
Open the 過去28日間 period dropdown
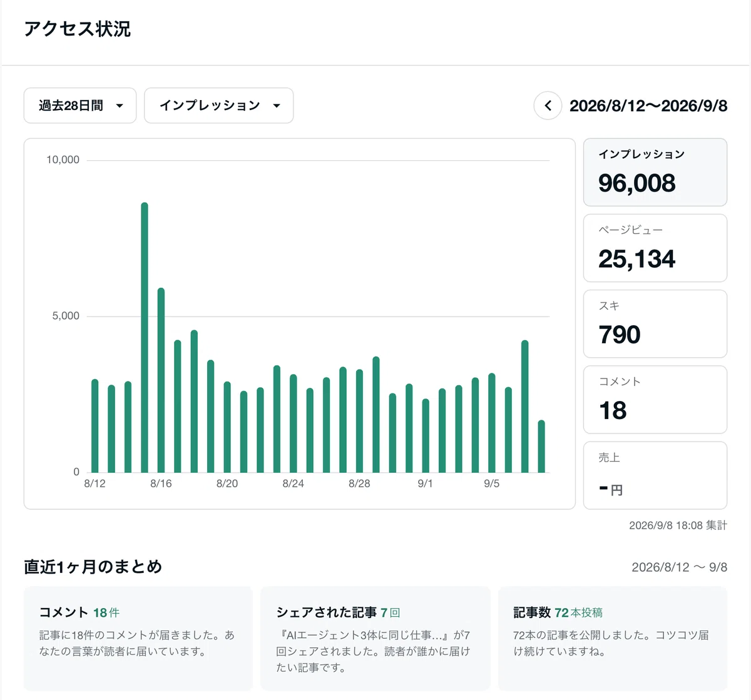(80, 106)
